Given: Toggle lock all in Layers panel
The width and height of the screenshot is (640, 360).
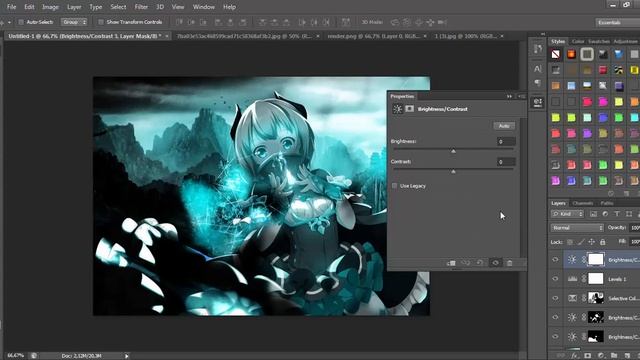Looking at the screenshot, I should coord(602,242).
